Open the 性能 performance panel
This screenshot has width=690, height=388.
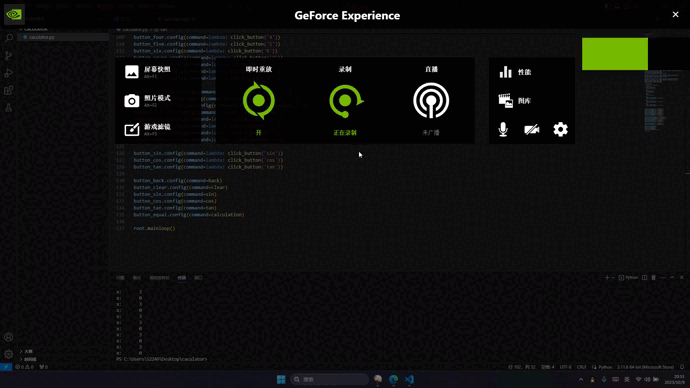coord(515,72)
